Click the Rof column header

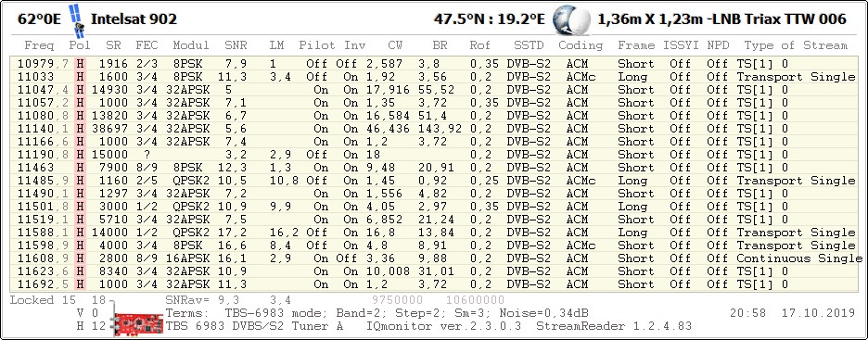pyautogui.click(x=480, y=46)
